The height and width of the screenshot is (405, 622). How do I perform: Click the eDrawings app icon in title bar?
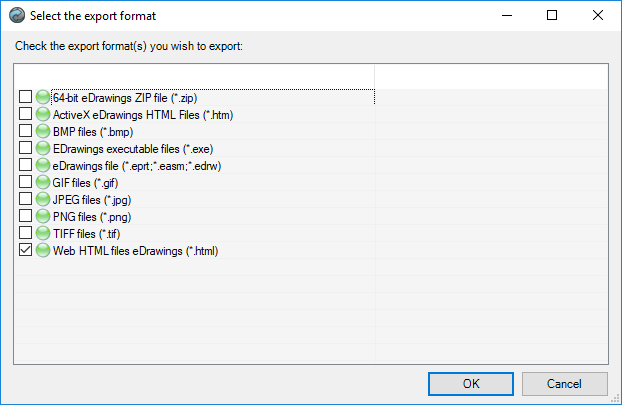(16, 16)
